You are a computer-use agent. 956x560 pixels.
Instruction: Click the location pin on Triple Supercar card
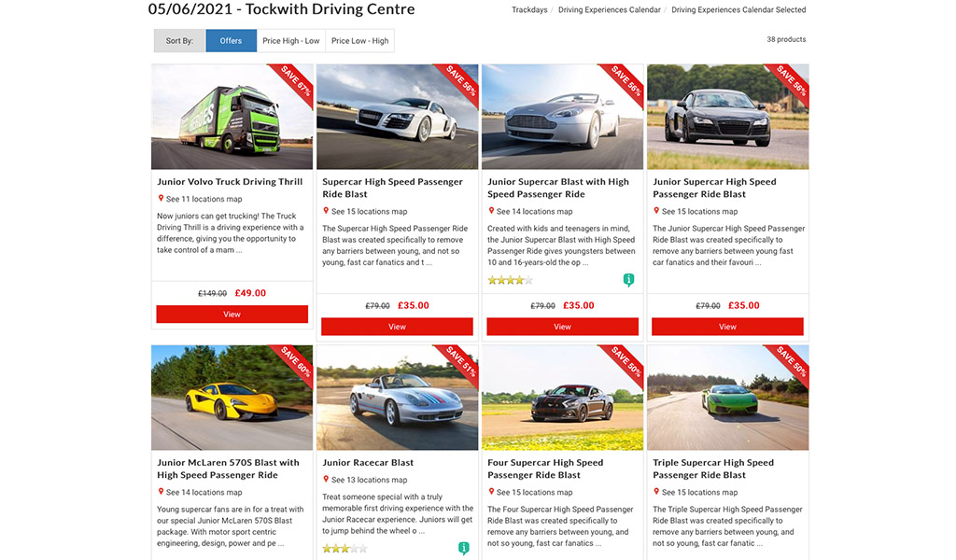click(656, 491)
